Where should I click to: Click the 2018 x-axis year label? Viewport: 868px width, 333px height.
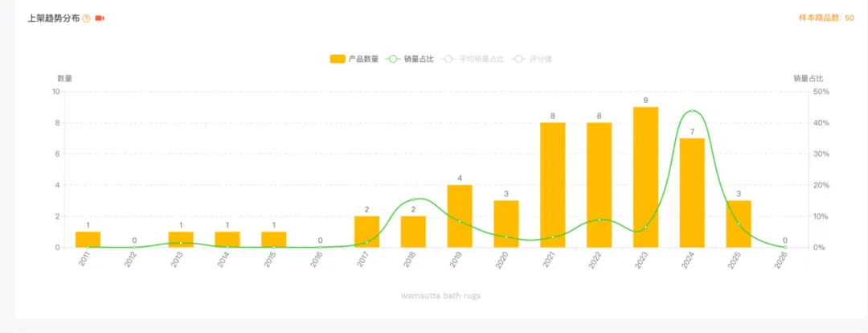(410, 259)
